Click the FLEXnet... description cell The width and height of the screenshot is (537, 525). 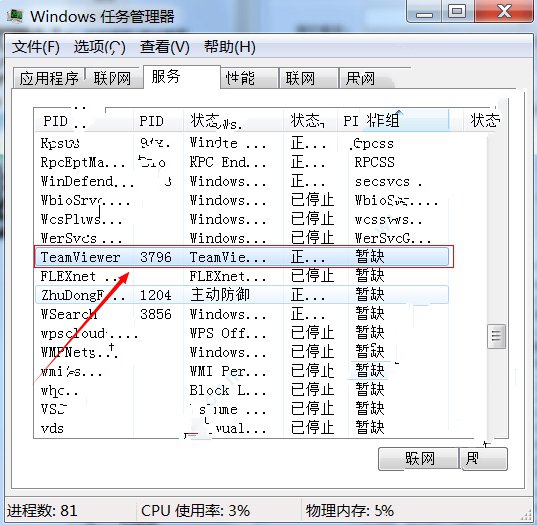228,276
